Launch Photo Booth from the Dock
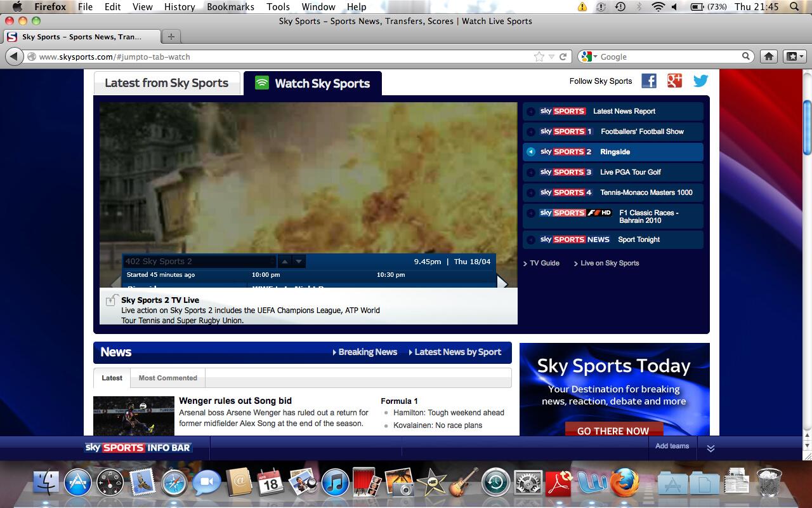 367,483
